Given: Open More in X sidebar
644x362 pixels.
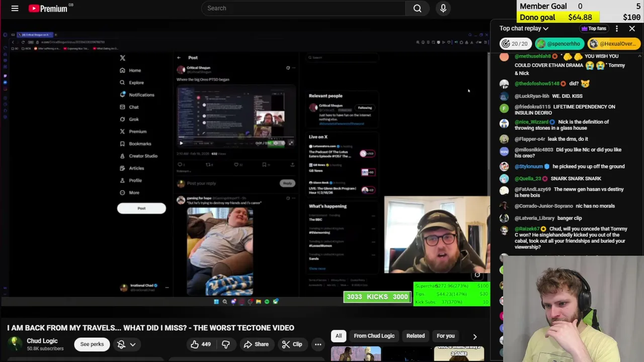Looking at the screenshot, I should (130, 193).
